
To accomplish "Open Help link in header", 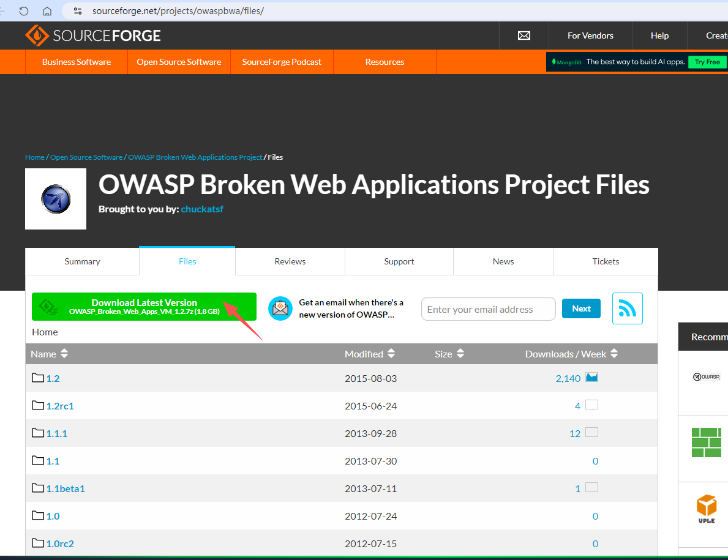I will (x=659, y=35).
